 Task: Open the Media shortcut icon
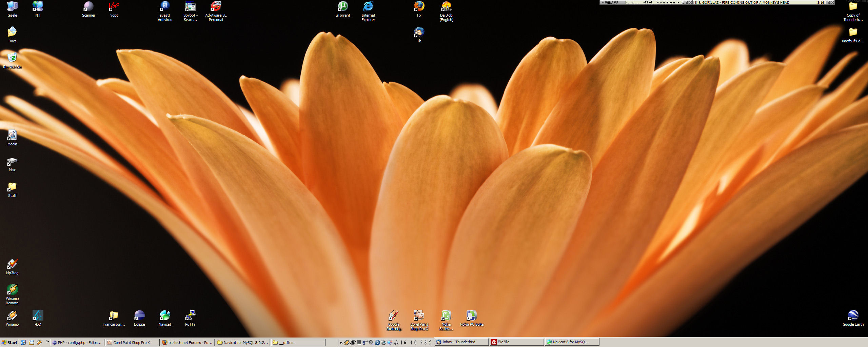12,138
